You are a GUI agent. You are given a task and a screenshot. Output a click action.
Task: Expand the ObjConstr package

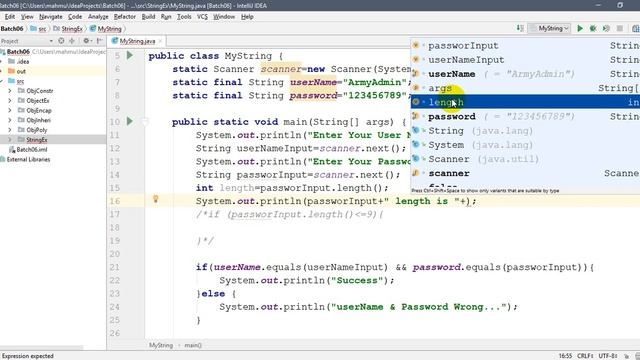10,91
